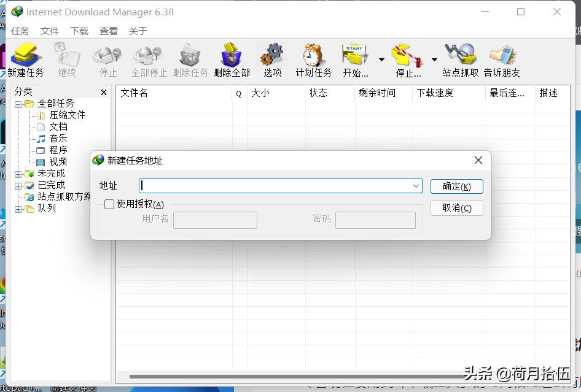Sort by 下载速度 column header

coord(449,93)
